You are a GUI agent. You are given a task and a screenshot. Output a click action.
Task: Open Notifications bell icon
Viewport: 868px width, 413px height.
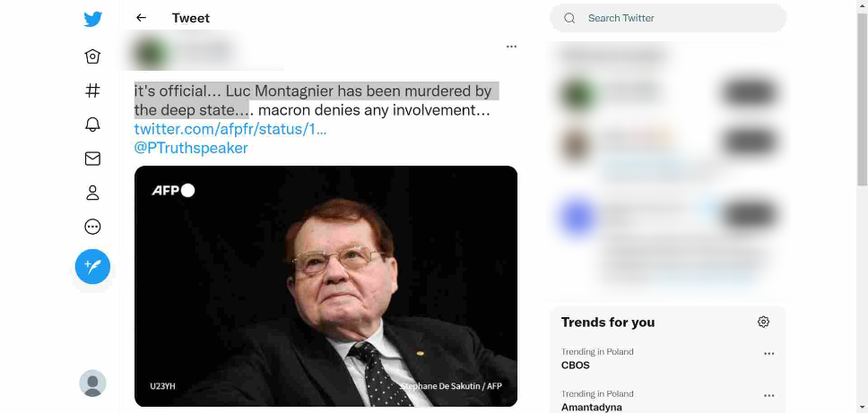point(92,125)
